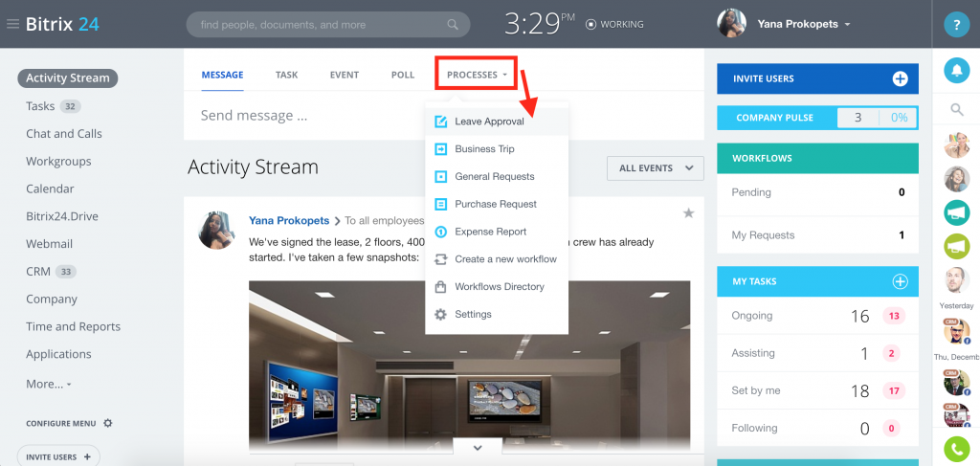Click the search magnifier icon in the top search field

[453, 25]
